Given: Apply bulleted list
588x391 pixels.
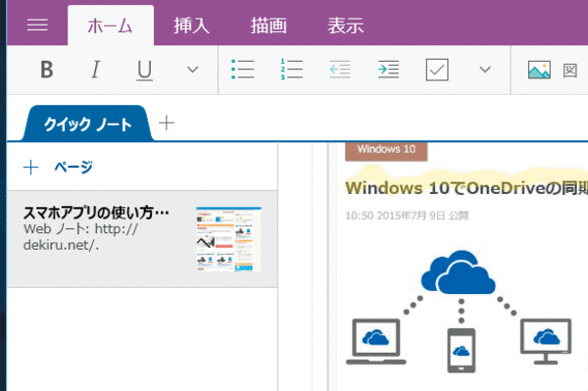Looking at the screenshot, I should 243,70.
